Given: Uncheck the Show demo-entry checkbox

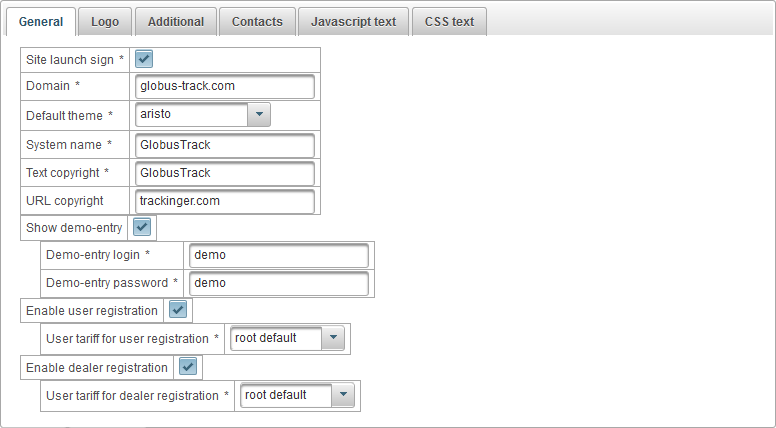Looking at the screenshot, I should pyautogui.click(x=142, y=227).
